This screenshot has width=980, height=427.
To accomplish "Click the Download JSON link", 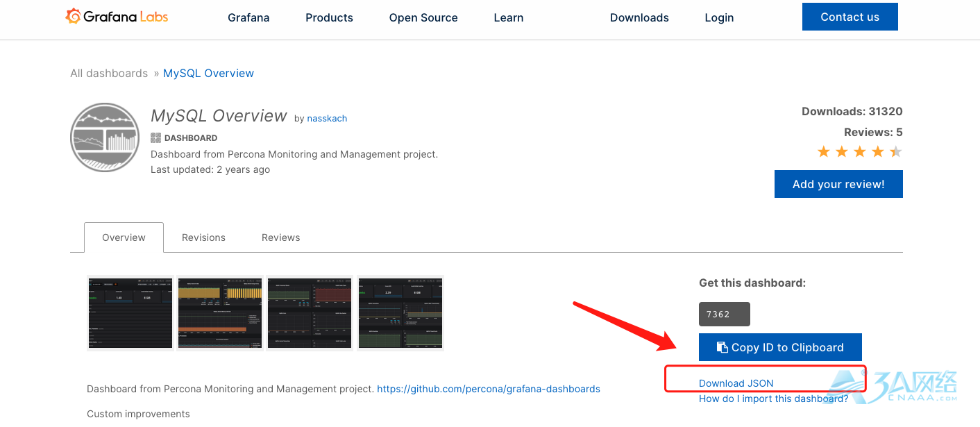I will 736,383.
